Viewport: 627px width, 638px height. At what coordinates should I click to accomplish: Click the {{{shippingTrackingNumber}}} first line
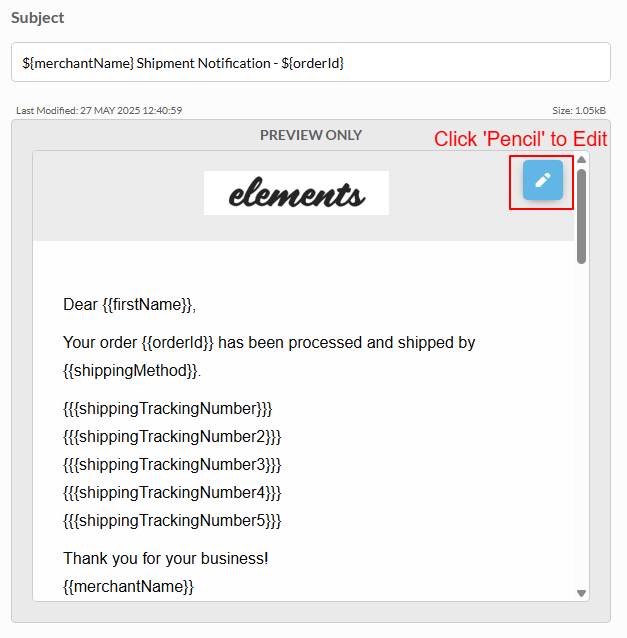coord(168,409)
